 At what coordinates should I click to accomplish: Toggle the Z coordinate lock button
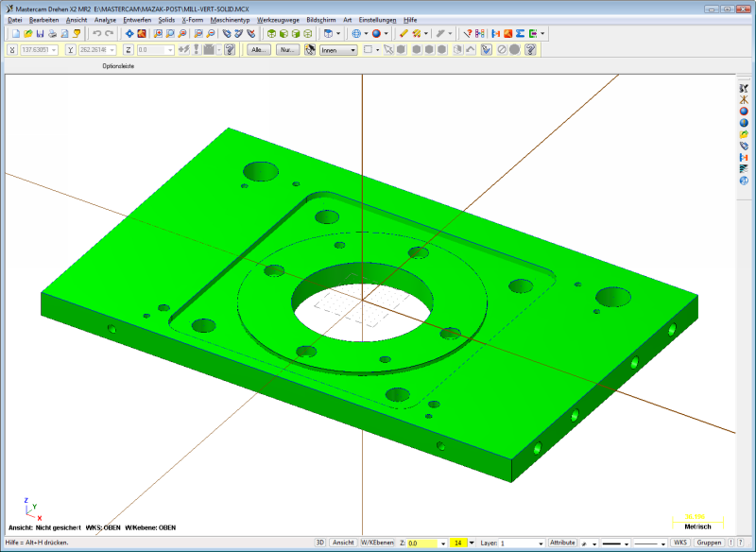(x=129, y=50)
